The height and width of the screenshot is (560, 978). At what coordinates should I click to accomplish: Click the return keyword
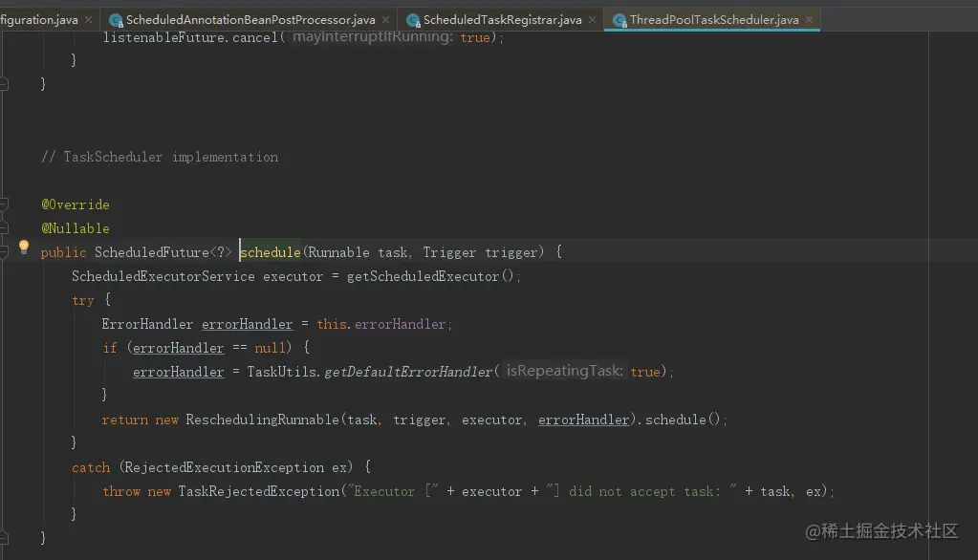pos(124,420)
